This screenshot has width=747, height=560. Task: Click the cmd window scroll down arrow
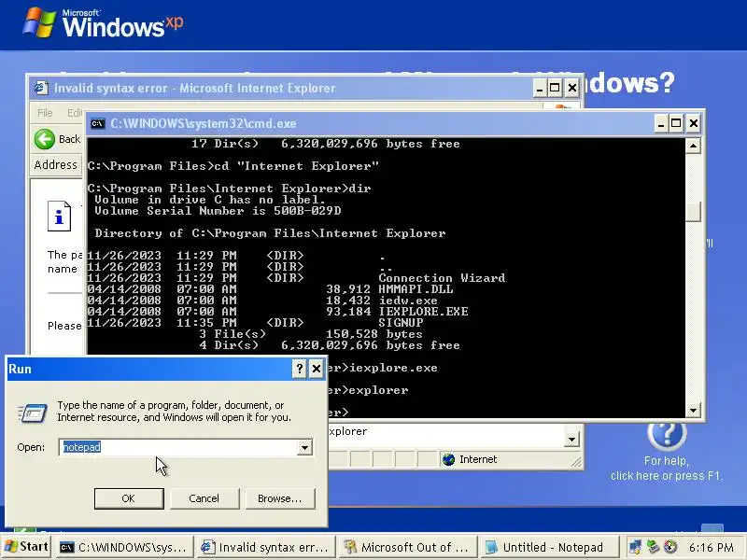click(693, 410)
